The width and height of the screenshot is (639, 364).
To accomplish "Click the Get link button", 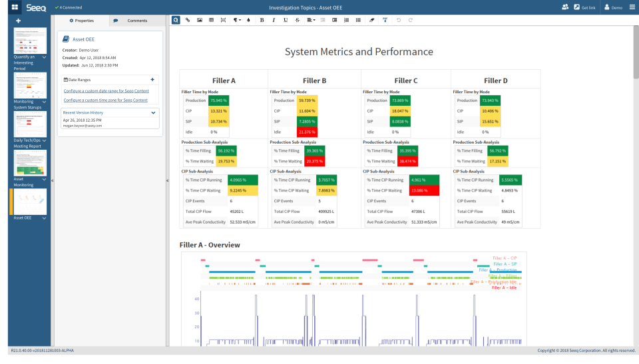I will 585,7.
